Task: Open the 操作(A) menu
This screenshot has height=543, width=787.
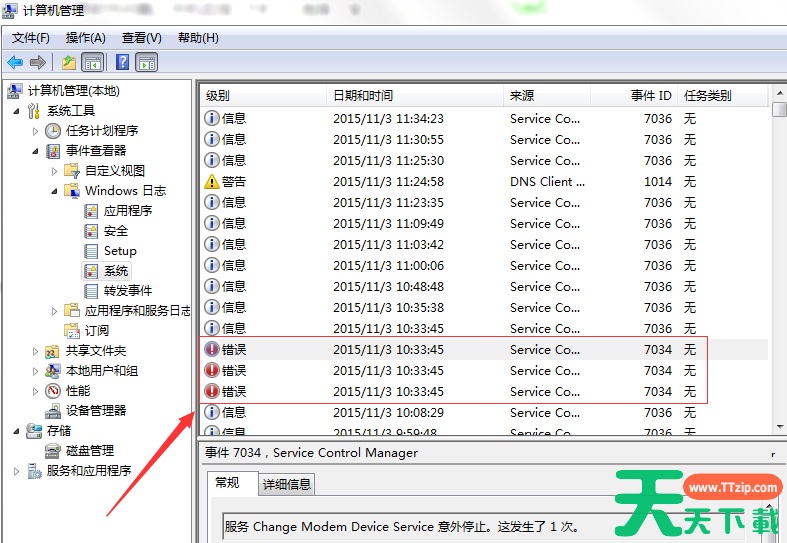Action: coord(85,38)
